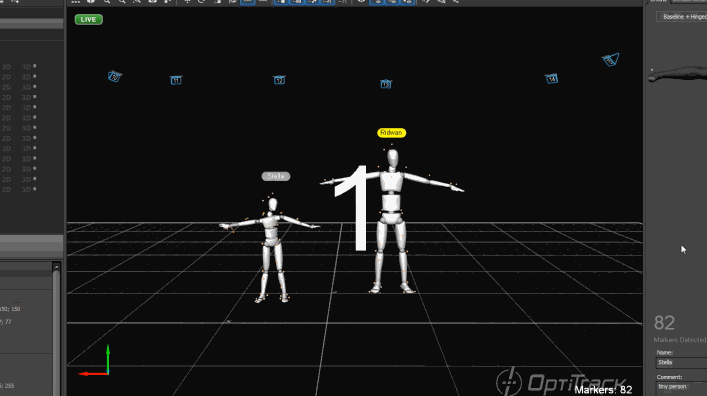
Task: Click the Name field containing Stella
Action: coord(681,362)
